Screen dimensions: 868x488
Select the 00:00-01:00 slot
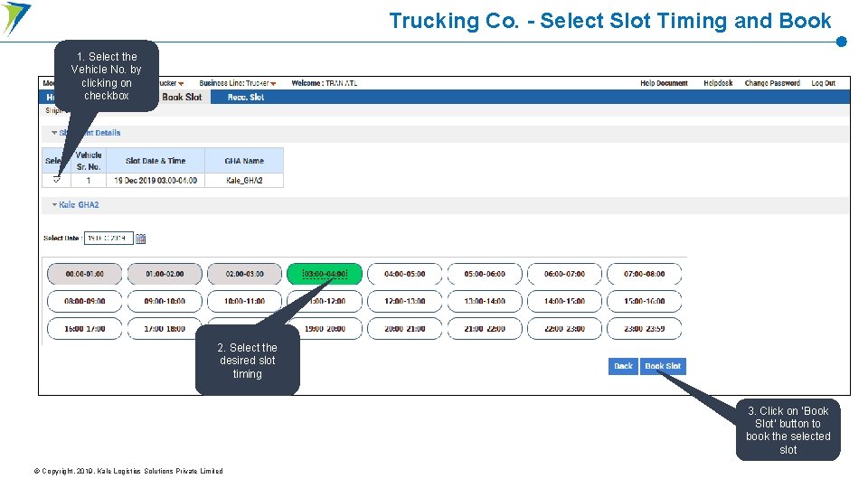[85, 274]
